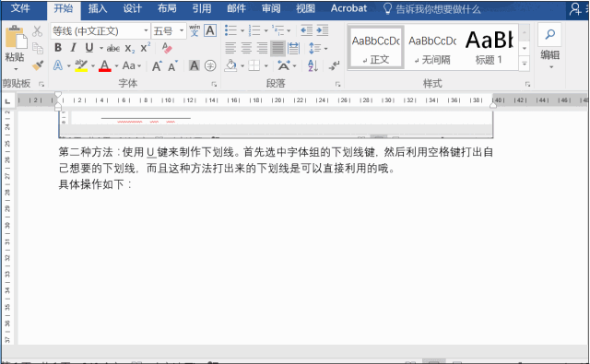Screen dimensions: 590x364
Task: Expand the styles gallery more arrow
Action: click(525, 64)
